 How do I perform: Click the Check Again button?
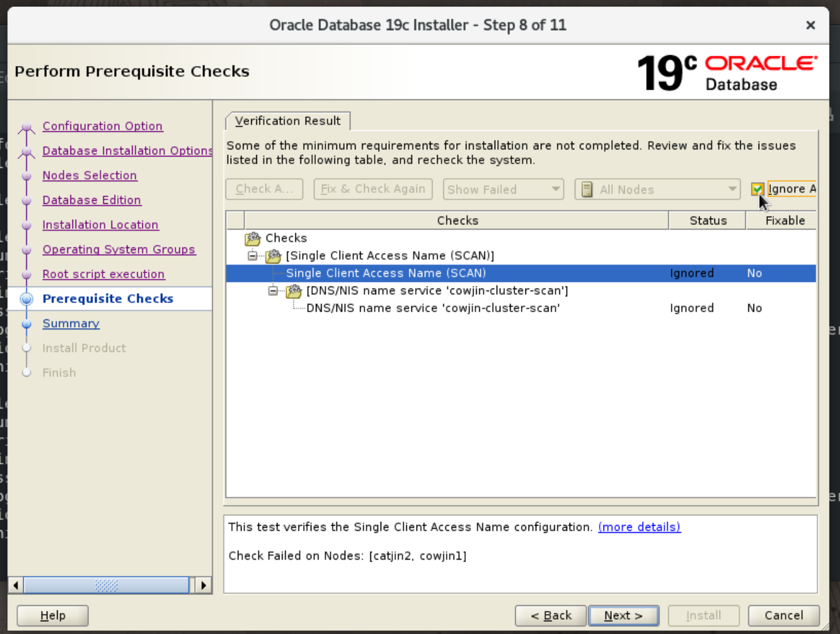pyautogui.click(x=264, y=189)
